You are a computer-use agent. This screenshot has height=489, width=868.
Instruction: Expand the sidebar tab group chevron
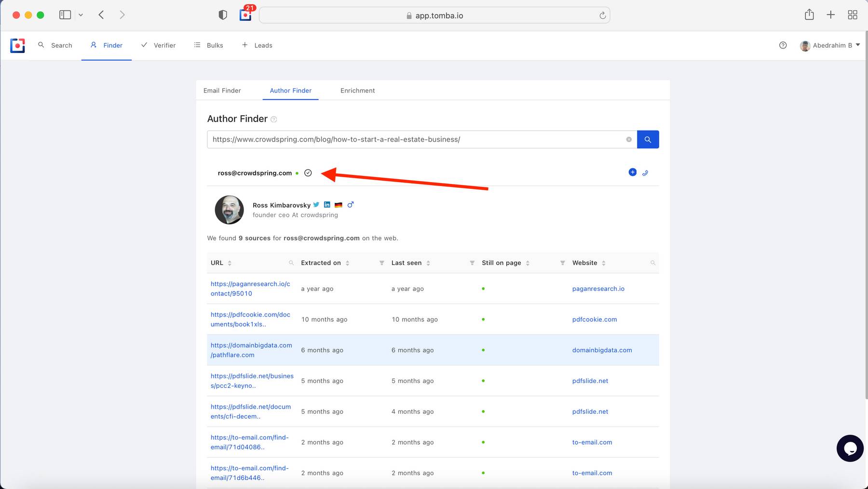[x=81, y=15]
